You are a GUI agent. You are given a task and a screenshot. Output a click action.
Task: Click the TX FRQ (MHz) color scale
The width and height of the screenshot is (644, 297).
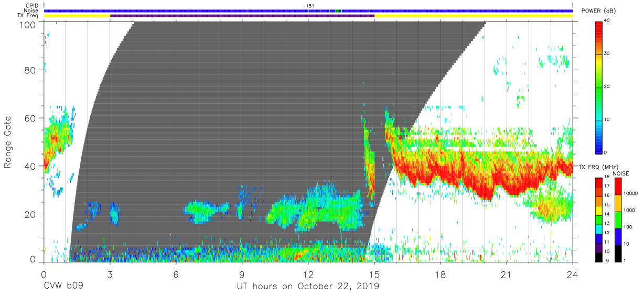[x=598, y=219]
